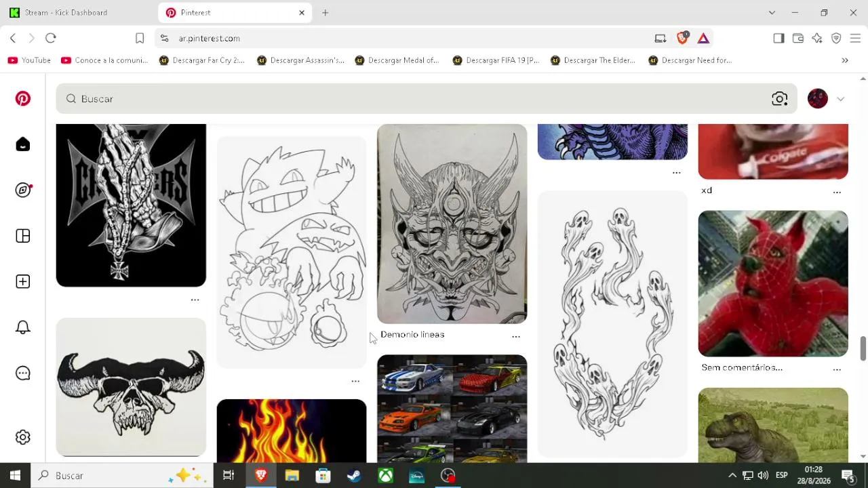This screenshot has height=488, width=868.
Task: Start visual search with camera icon
Action: pos(780,99)
